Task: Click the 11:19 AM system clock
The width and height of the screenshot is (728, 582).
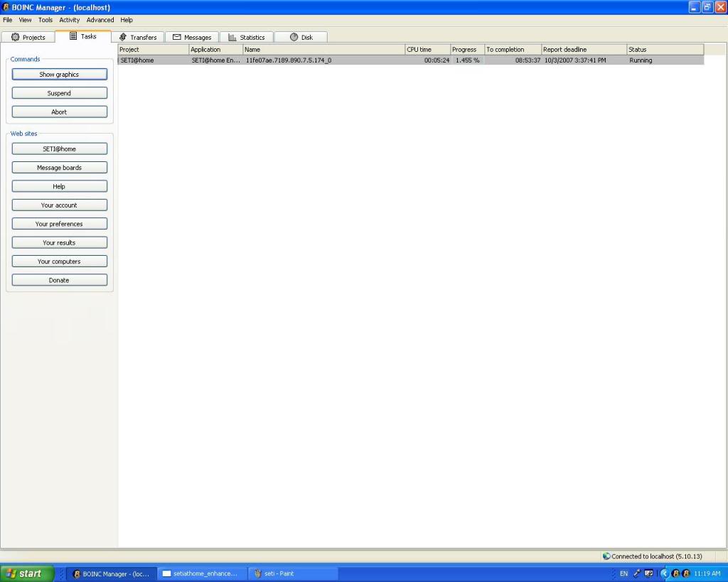Action: [707, 573]
